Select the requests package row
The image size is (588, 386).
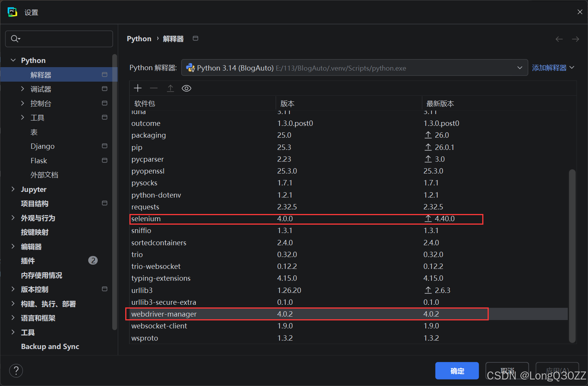pyautogui.click(x=349, y=207)
